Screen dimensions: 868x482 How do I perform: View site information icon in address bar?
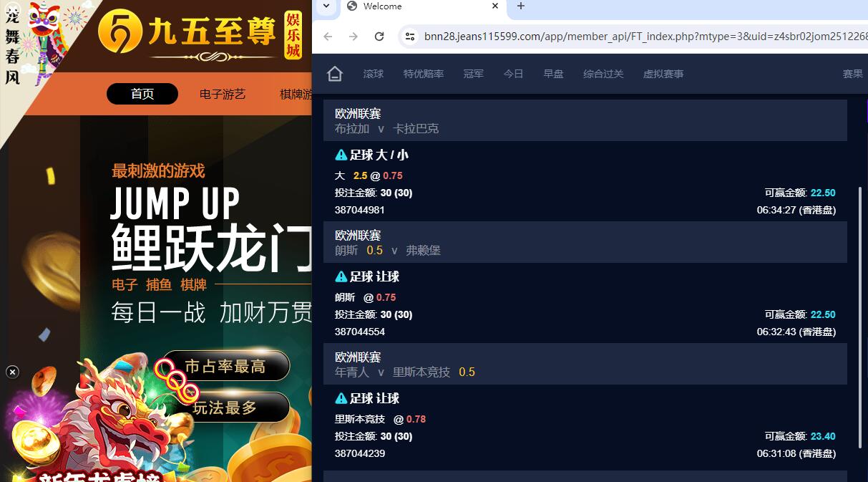(x=409, y=37)
